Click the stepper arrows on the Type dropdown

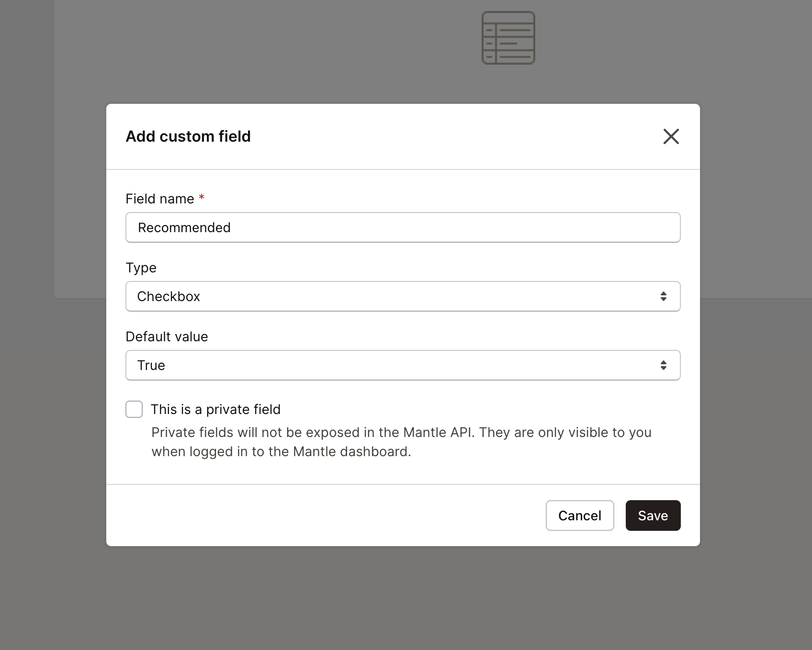tap(664, 296)
